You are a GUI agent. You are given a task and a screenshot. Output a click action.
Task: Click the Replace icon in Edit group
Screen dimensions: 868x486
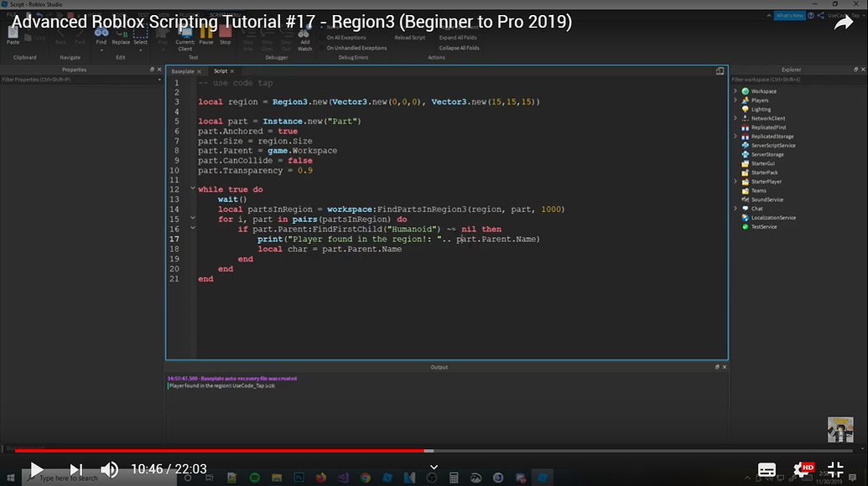coord(121,34)
